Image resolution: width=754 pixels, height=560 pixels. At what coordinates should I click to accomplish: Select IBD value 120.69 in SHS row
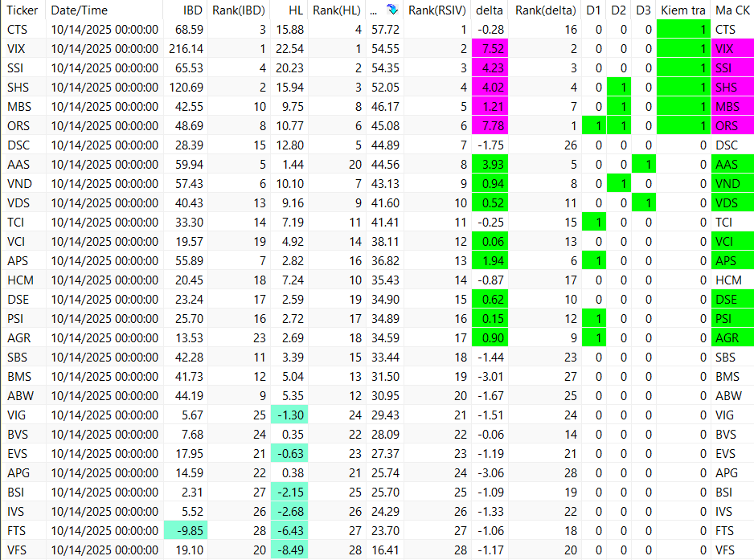point(186,88)
